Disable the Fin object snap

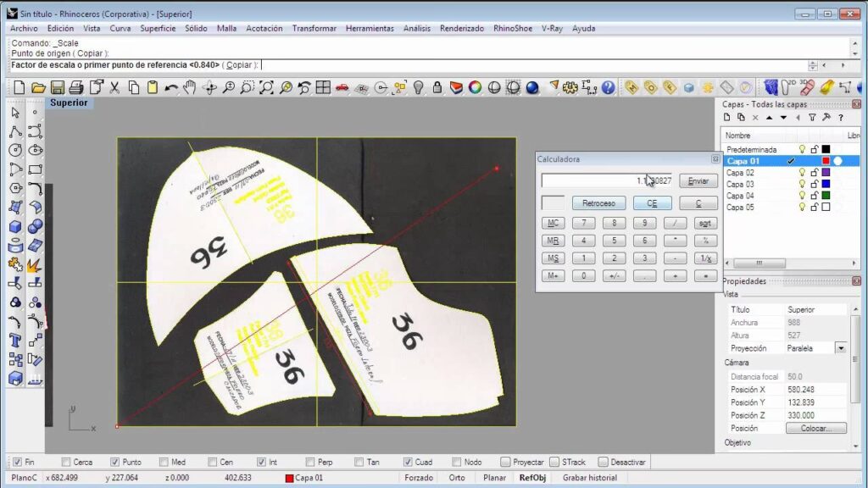point(17,462)
